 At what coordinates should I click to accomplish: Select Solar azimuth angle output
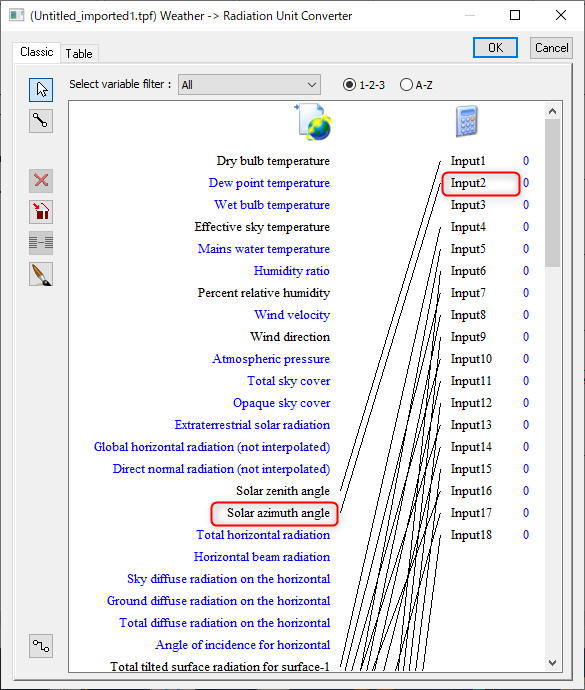(x=278, y=513)
